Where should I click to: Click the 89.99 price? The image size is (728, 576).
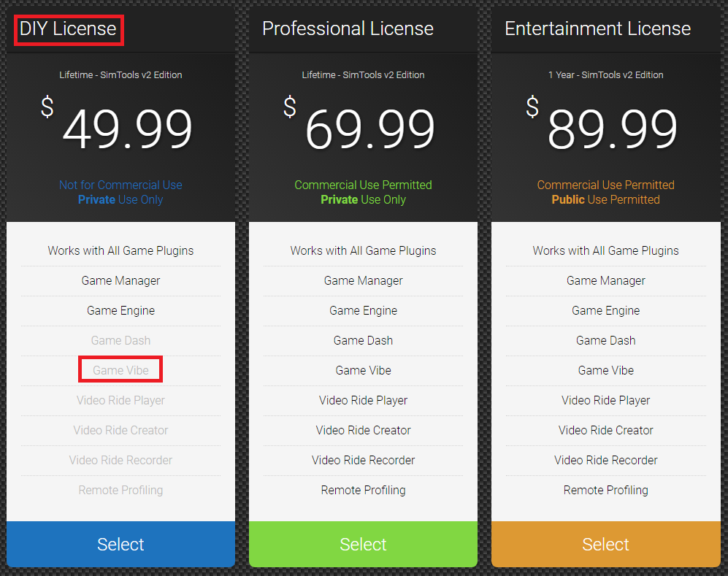[613, 128]
